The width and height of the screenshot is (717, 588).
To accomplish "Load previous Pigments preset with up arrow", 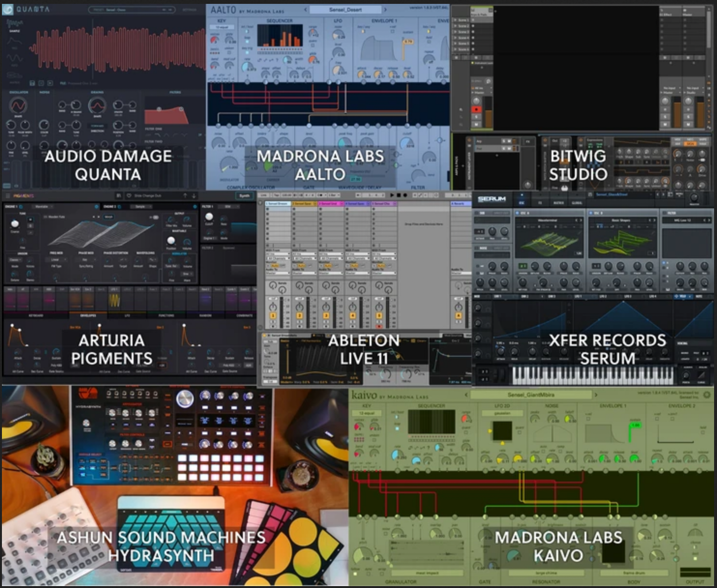I will coord(185,196).
